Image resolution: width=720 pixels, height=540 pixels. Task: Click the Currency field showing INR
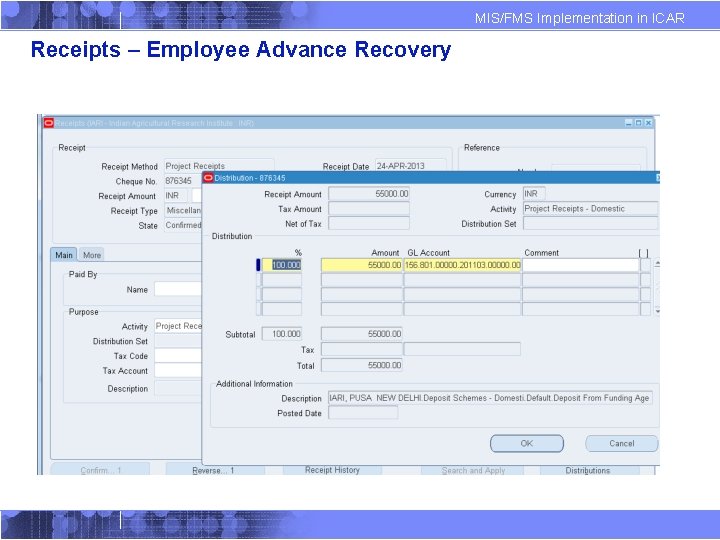(x=534, y=194)
